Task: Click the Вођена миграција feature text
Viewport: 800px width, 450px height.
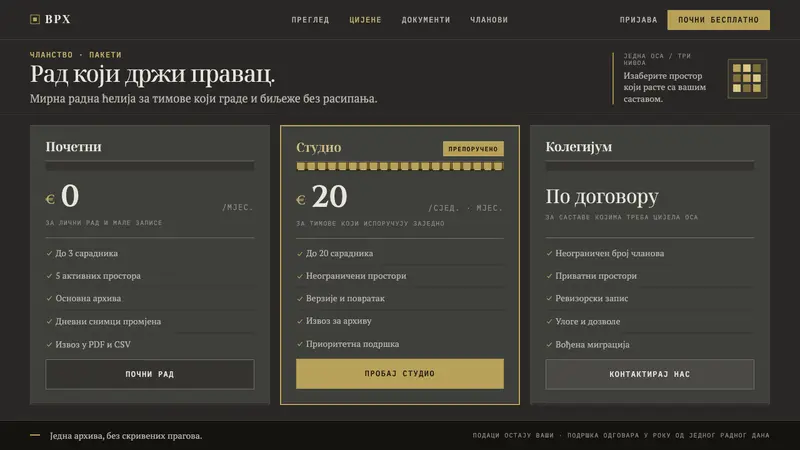Action: pyautogui.click(x=592, y=344)
